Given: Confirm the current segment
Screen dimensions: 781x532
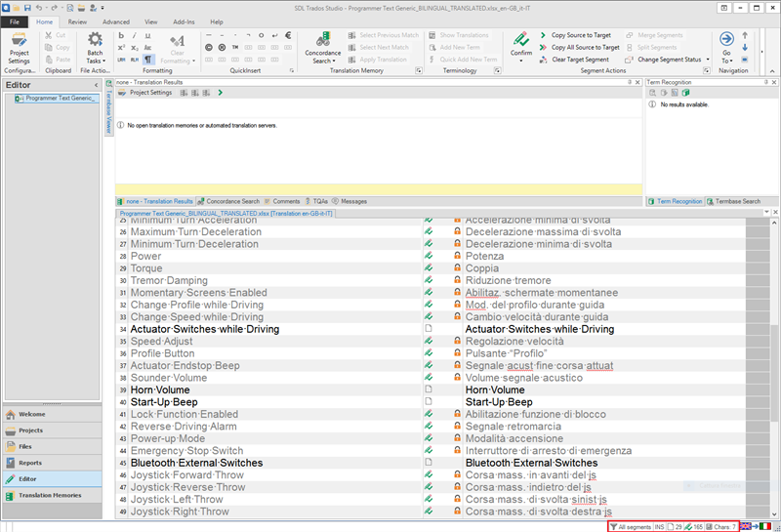Looking at the screenshot, I should (521, 43).
